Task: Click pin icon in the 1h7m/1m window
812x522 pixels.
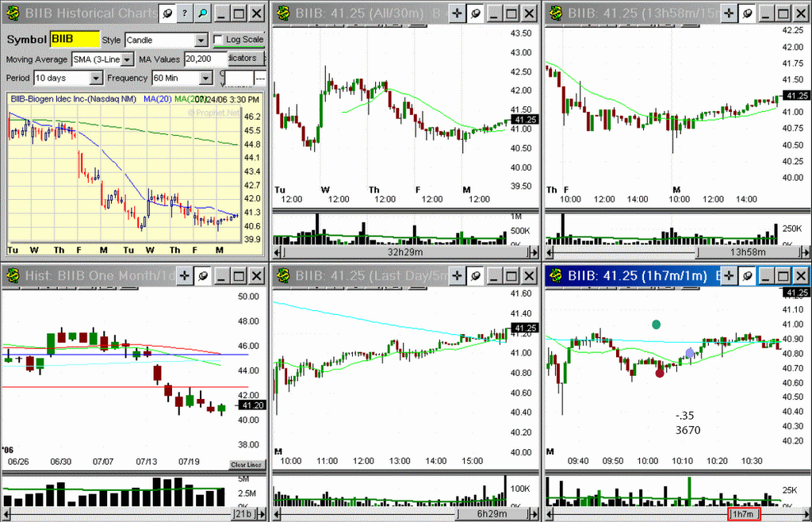Action: (x=747, y=276)
